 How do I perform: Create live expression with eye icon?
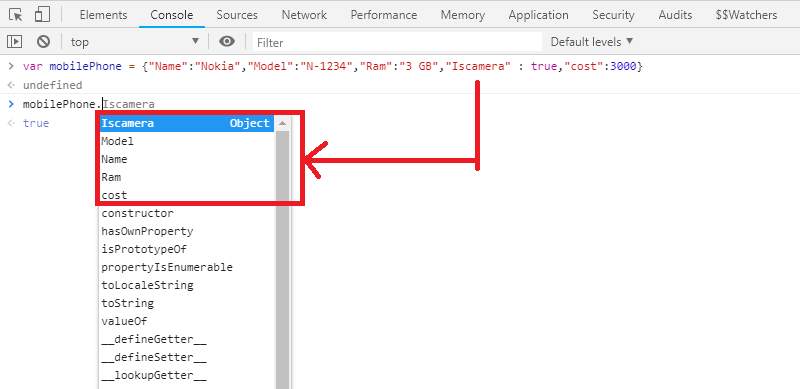[227, 41]
